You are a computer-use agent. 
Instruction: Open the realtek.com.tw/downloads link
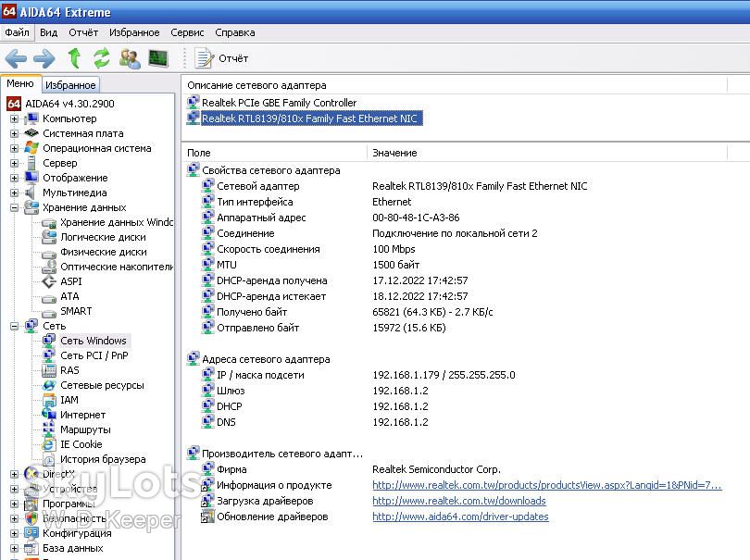(459, 501)
